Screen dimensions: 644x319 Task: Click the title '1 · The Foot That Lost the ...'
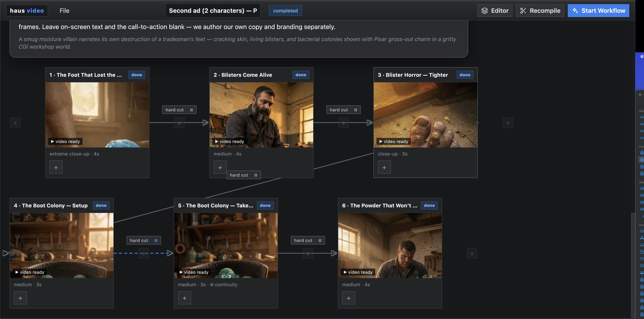tap(85, 75)
